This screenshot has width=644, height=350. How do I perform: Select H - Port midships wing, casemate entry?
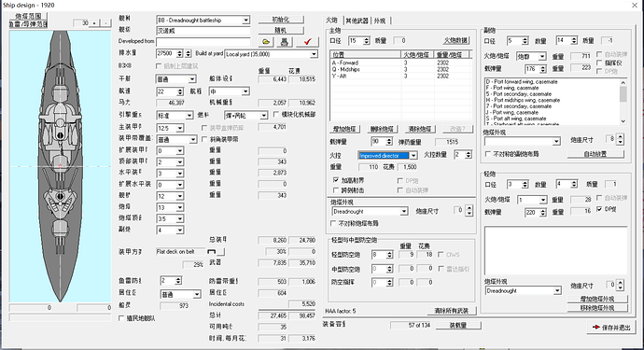(523, 100)
